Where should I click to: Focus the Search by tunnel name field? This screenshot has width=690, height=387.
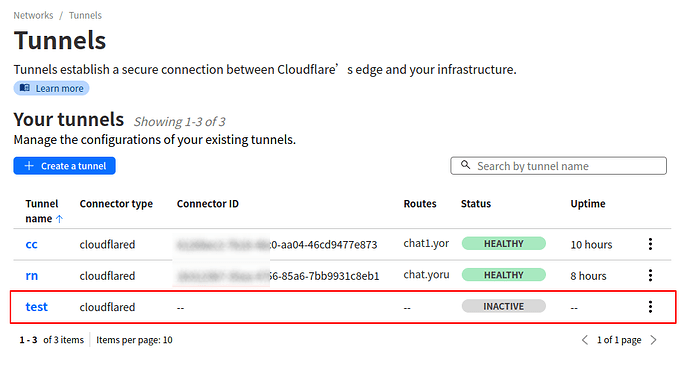click(558, 166)
